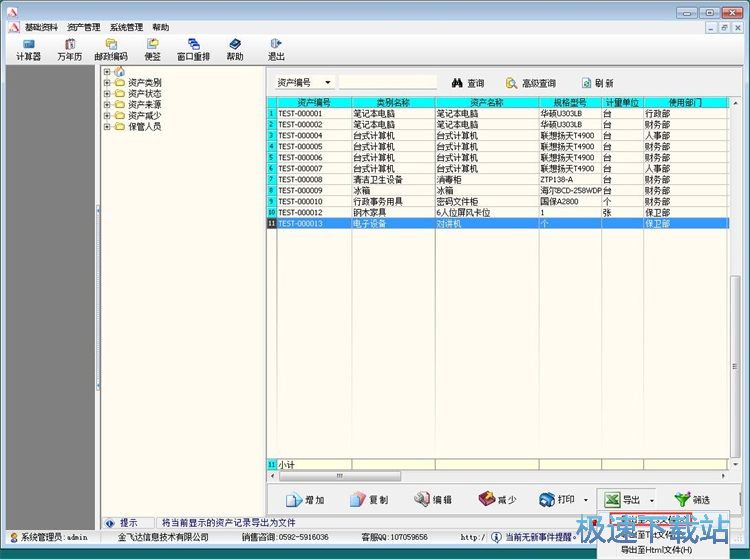Sort by the 使用部门 column header

[x=685, y=102]
